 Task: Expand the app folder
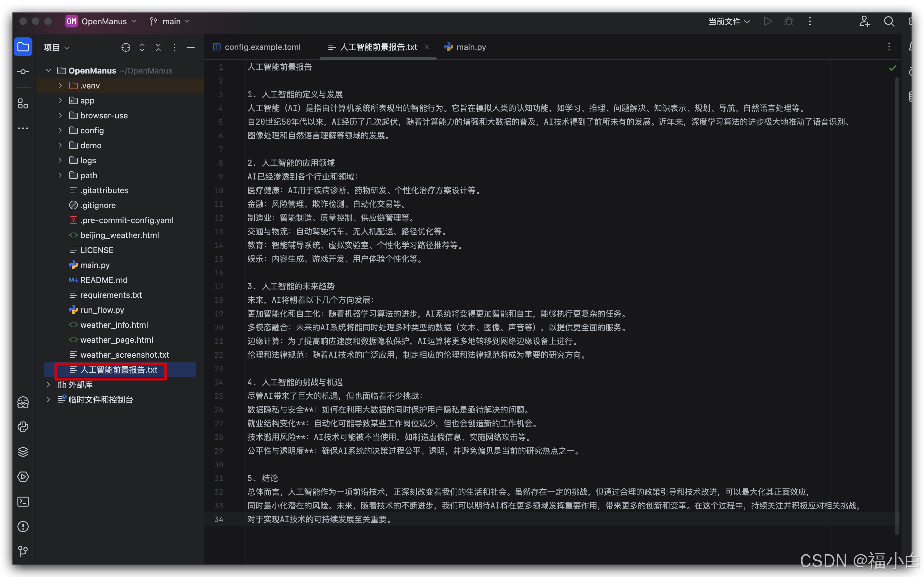pyautogui.click(x=60, y=100)
